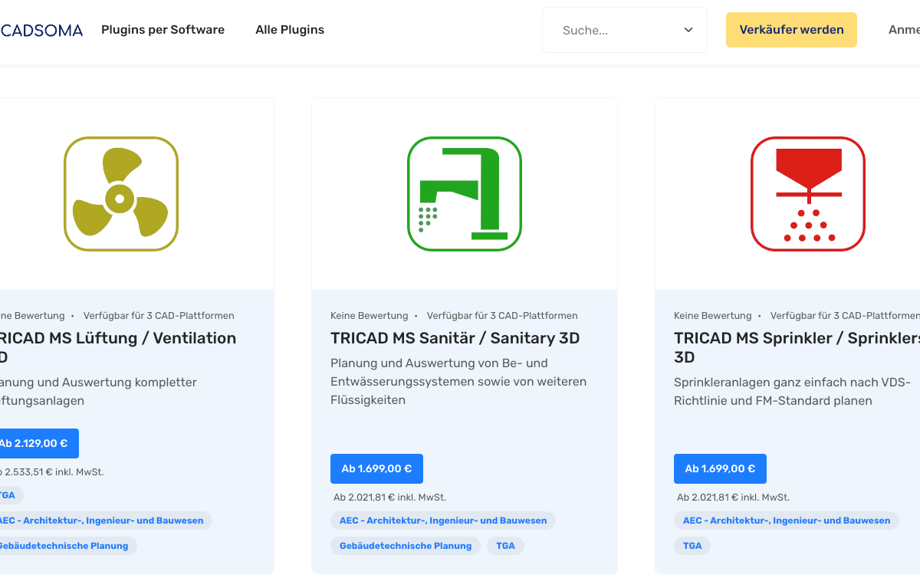920x588 pixels.
Task: Click the red sprinkler icon
Action: (807, 194)
